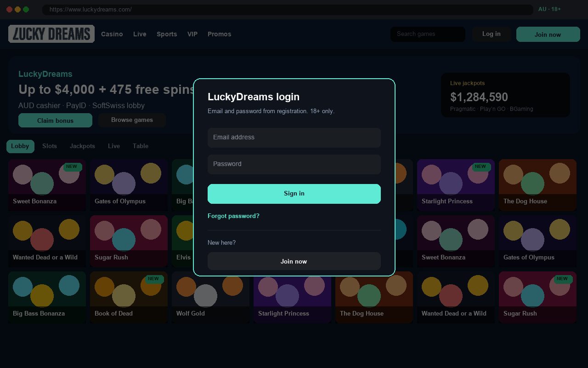Viewport: 588px width, 368px height.
Task: Click the Lucky Dreams logo
Action: (51, 34)
